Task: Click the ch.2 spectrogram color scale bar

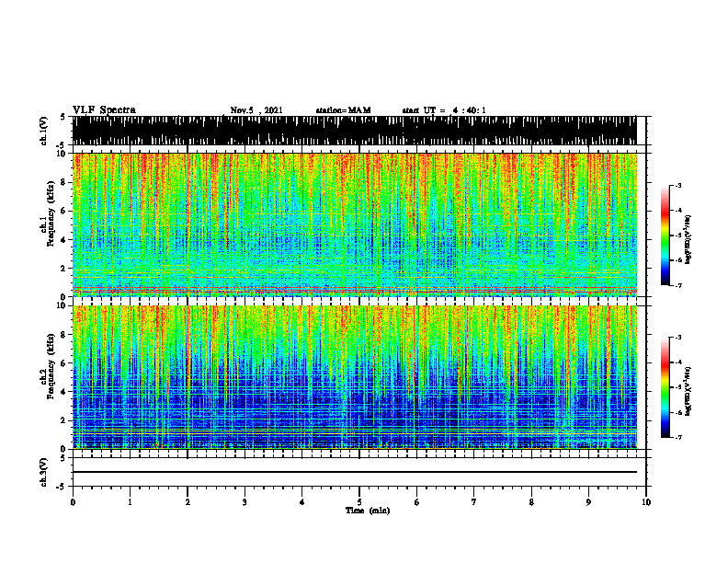Action: coord(665,387)
